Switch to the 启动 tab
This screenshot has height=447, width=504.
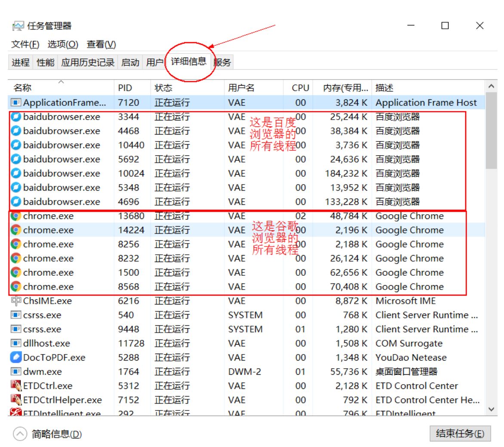point(130,62)
